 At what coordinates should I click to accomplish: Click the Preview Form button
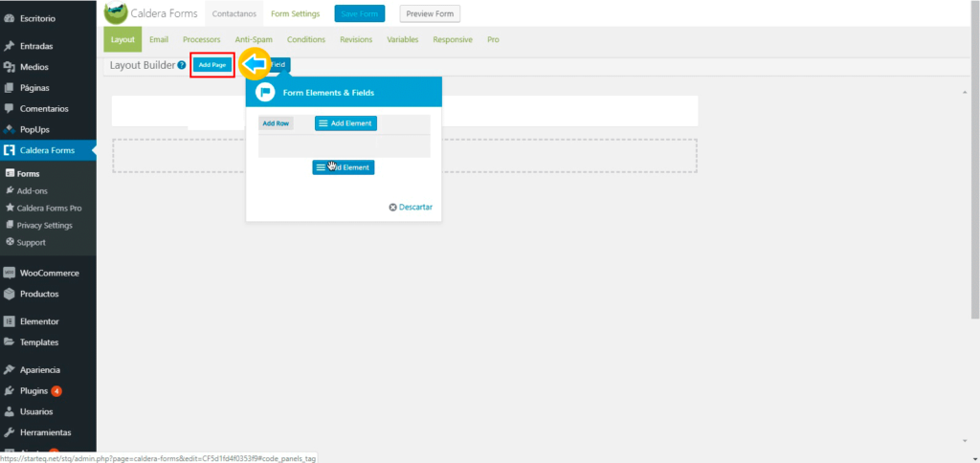(430, 13)
